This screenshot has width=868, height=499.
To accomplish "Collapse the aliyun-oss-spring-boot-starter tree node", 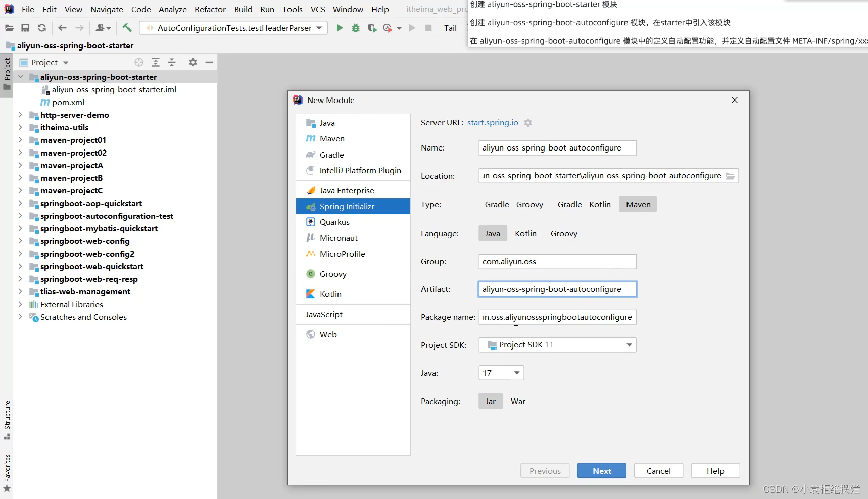I will 21,77.
